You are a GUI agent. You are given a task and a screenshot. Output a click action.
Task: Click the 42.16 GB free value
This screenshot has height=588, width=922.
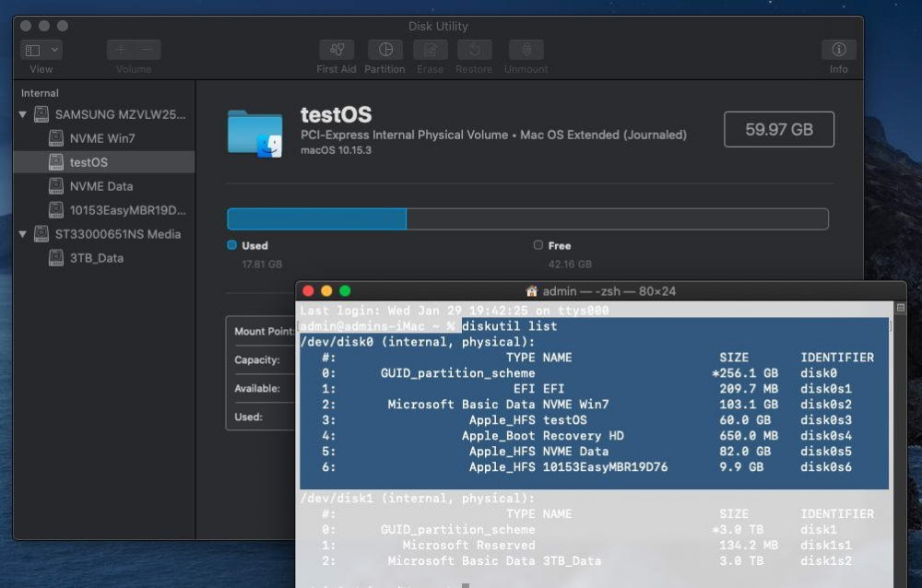(570, 265)
